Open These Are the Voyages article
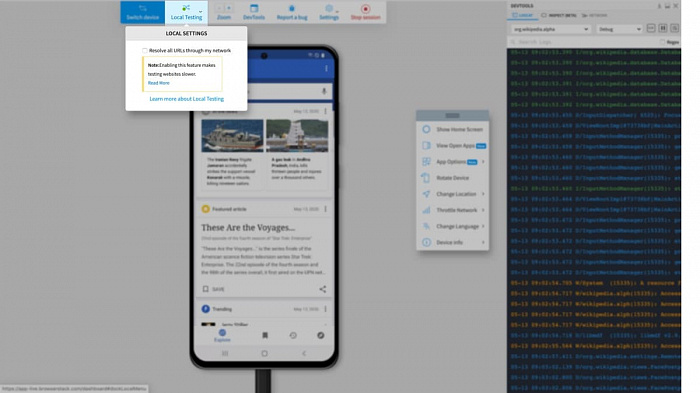The height and width of the screenshot is (393, 700). pos(248,227)
